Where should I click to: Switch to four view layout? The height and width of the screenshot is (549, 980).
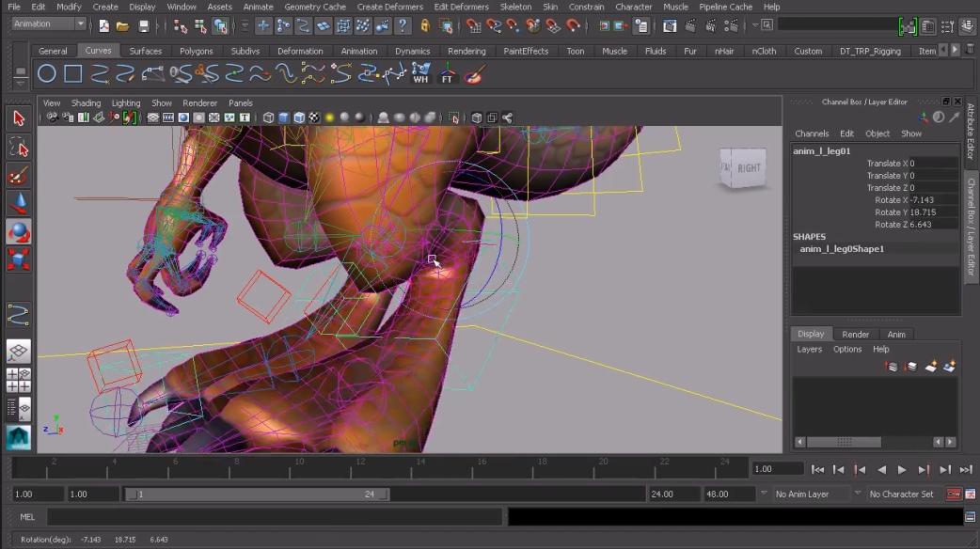click(18, 380)
